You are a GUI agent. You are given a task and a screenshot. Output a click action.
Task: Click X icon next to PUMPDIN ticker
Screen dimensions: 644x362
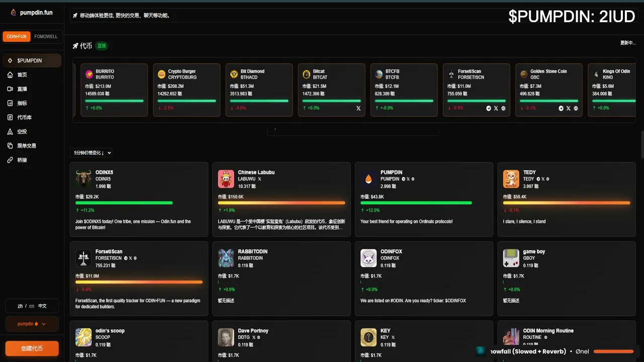[408, 179]
